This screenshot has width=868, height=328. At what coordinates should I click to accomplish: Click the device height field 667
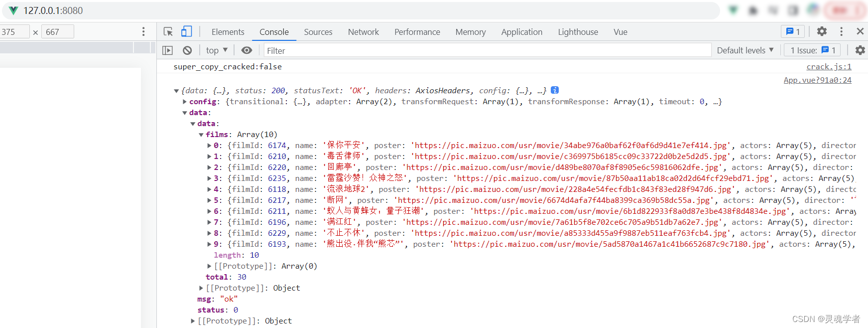pyautogui.click(x=59, y=32)
